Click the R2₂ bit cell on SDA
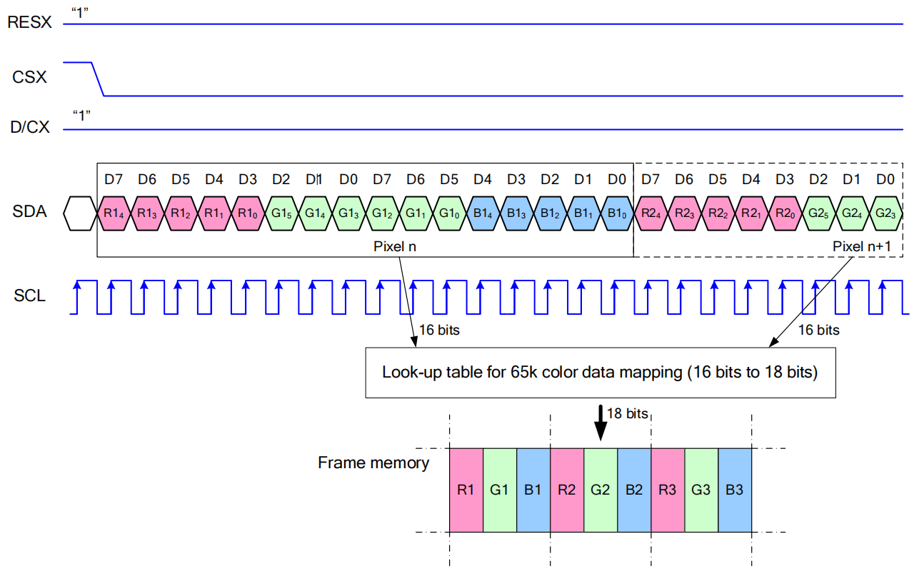The height and width of the screenshot is (576, 924). 718,213
